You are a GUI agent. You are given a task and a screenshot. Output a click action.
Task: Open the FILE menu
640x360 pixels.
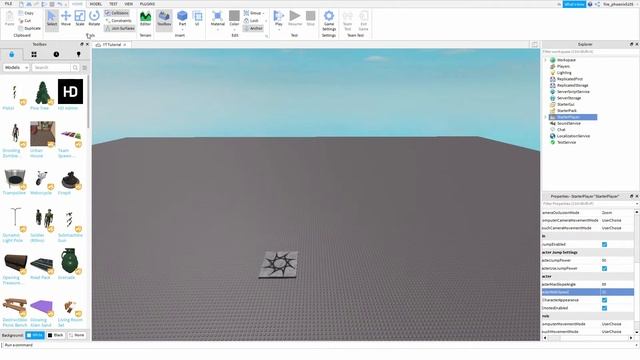[8, 4]
